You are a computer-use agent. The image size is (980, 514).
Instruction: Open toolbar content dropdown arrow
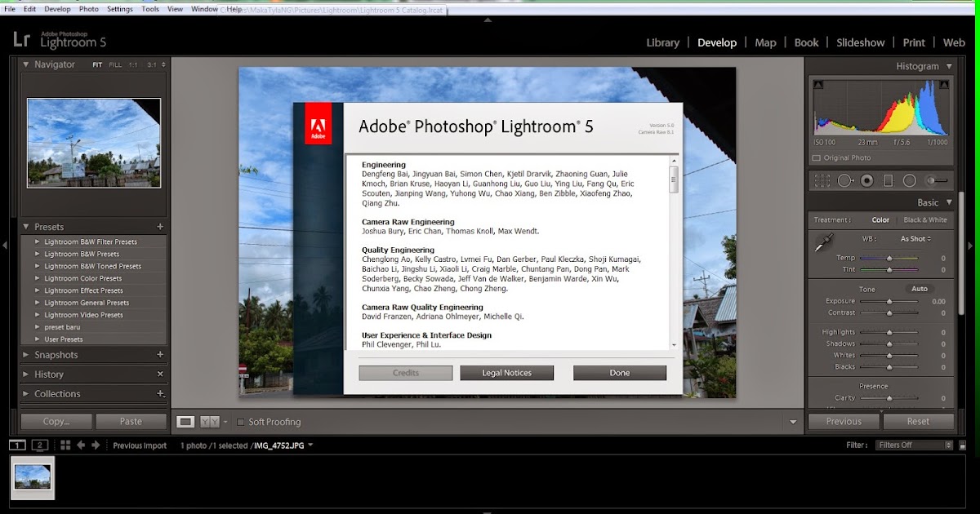tap(792, 422)
